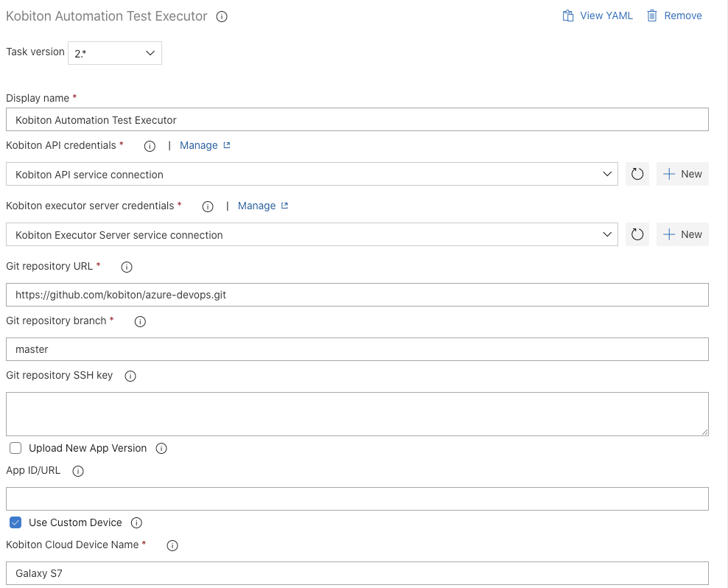Screen dimensions: 728x588
Task: Create a new Kobiton API service connection
Action: [682, 174]
